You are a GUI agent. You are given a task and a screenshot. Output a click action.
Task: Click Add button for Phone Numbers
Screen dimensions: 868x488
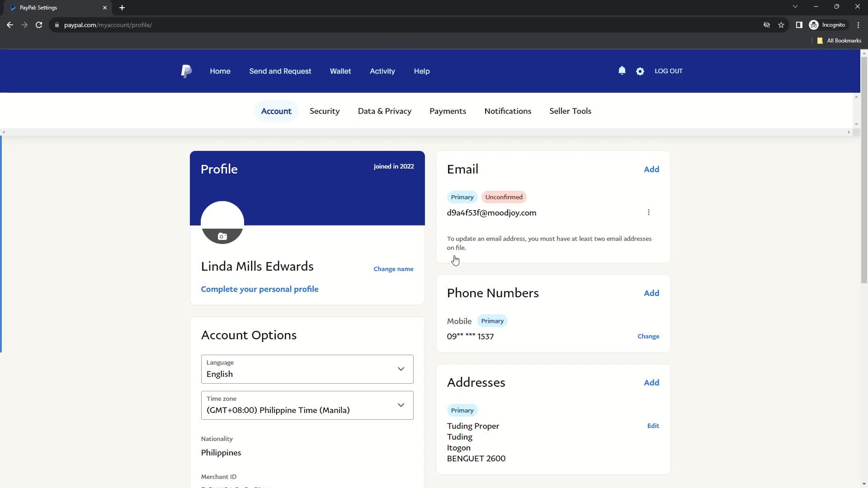pyautogui.click(x=651, y=292)
